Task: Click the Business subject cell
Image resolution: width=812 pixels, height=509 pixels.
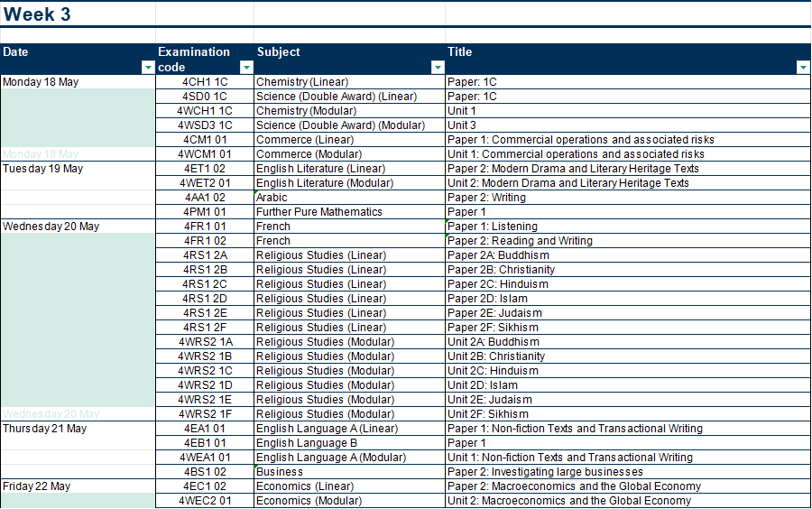Action: 279,472
